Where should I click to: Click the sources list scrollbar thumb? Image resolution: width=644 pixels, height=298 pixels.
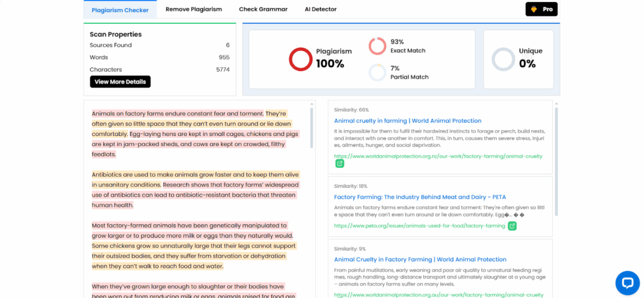557,162
